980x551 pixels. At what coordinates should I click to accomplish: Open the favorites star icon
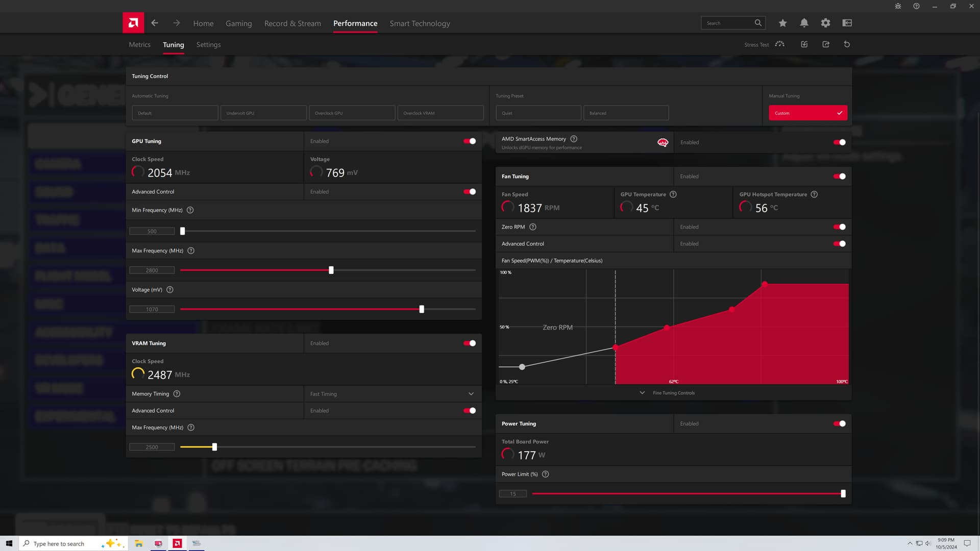pyautogui.click(x=782, y=23)
